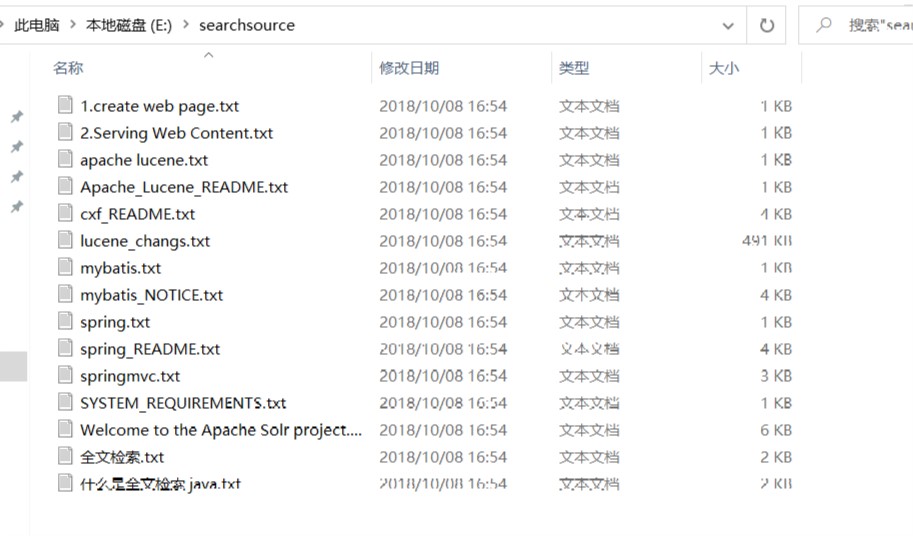Select file name spring_README.txt

coord(150,349)
